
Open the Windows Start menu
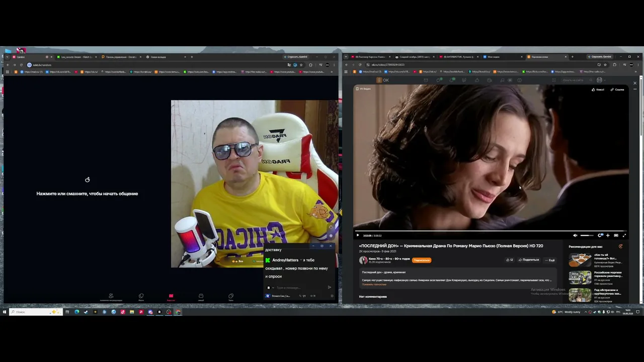(x=5, y=312)
